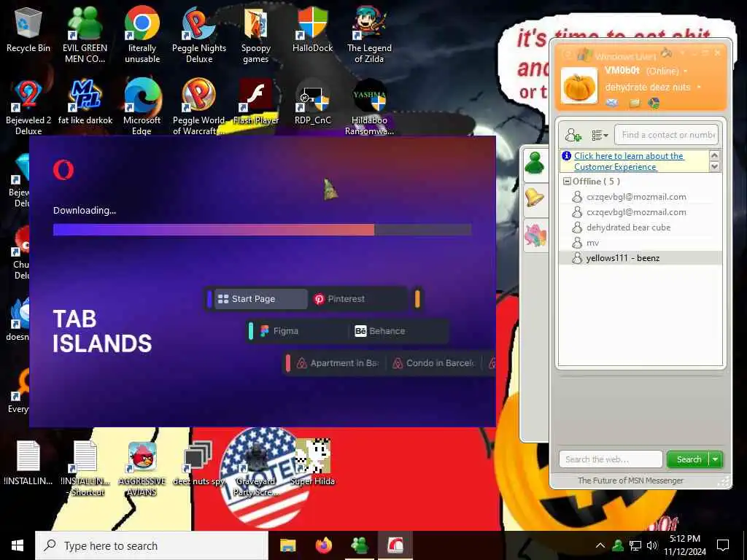Select contact 'yellows111 - beenz'
Image resolution: width=747 pixels, height=560 pixels.
pos(640,258)
